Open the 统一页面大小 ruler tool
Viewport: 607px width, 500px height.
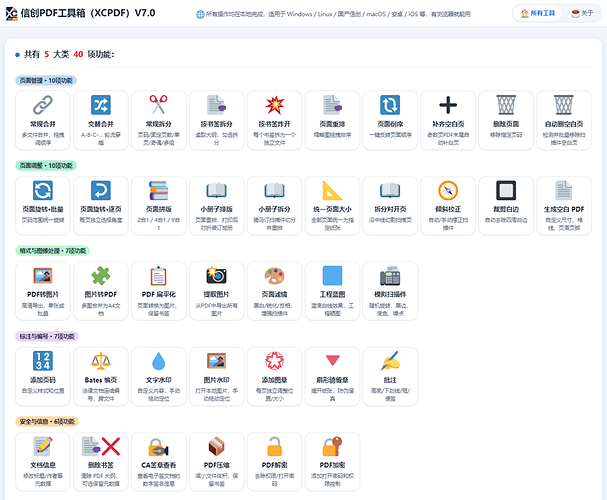[x=332, y=206]
